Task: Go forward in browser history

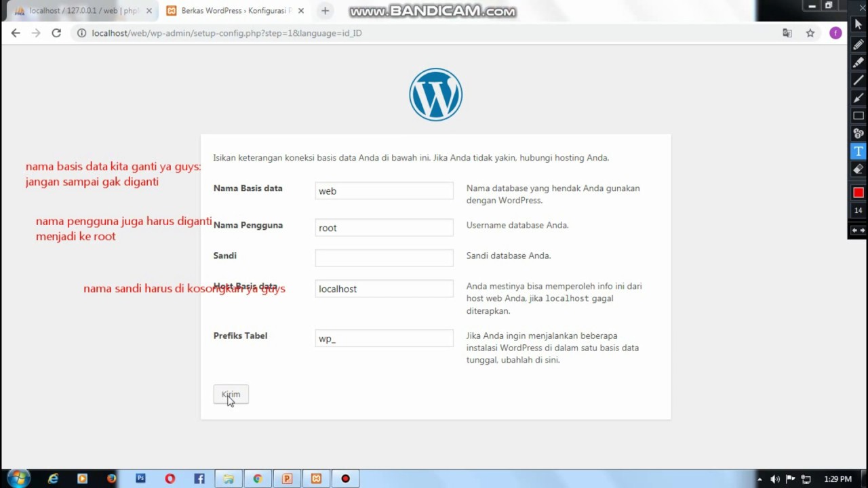Action: pyautogui.click(x=36, y=33)
